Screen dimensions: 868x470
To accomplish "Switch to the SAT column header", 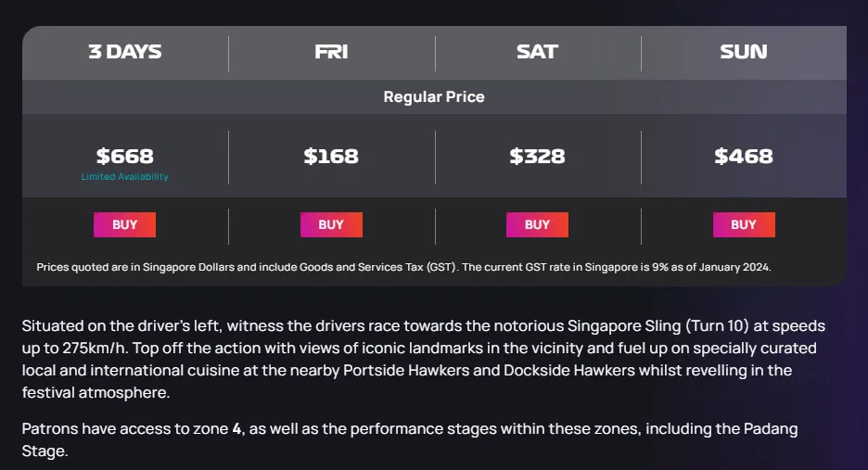I will pos(537,52).
